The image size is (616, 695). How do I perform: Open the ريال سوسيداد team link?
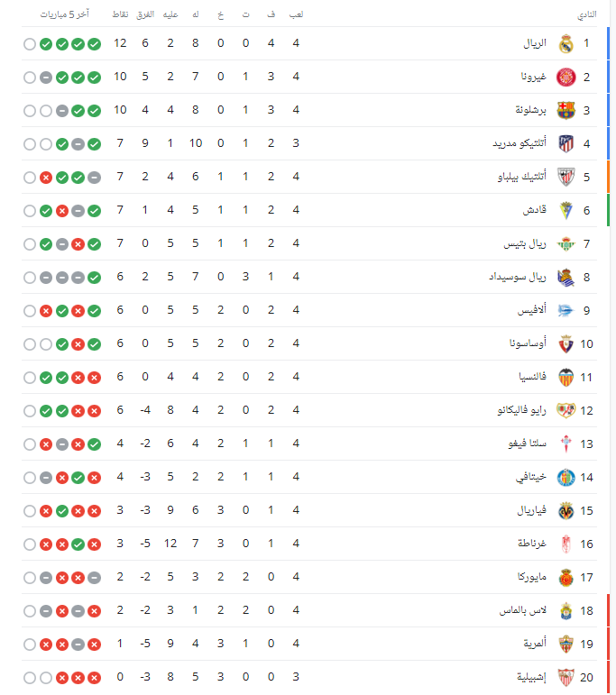tap(518, 277)
